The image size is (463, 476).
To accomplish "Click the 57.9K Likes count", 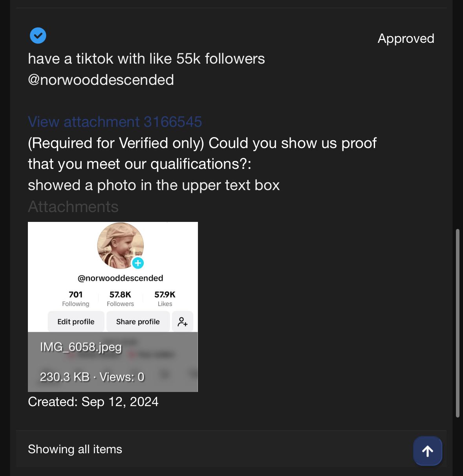I will pos(165,299).
